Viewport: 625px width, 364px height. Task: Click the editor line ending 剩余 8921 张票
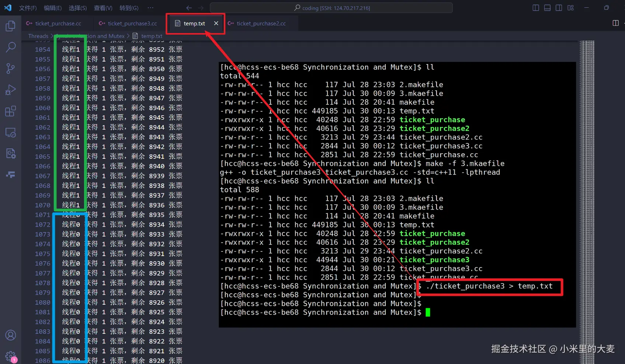122,351
